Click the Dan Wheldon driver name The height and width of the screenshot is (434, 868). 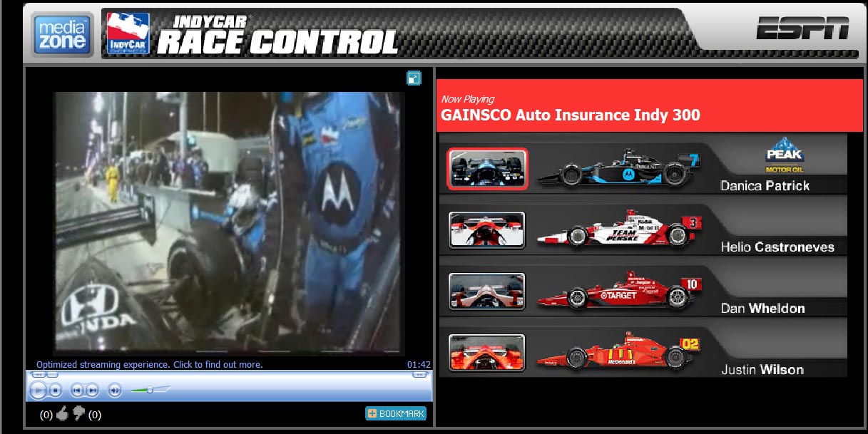pos(762,308)
